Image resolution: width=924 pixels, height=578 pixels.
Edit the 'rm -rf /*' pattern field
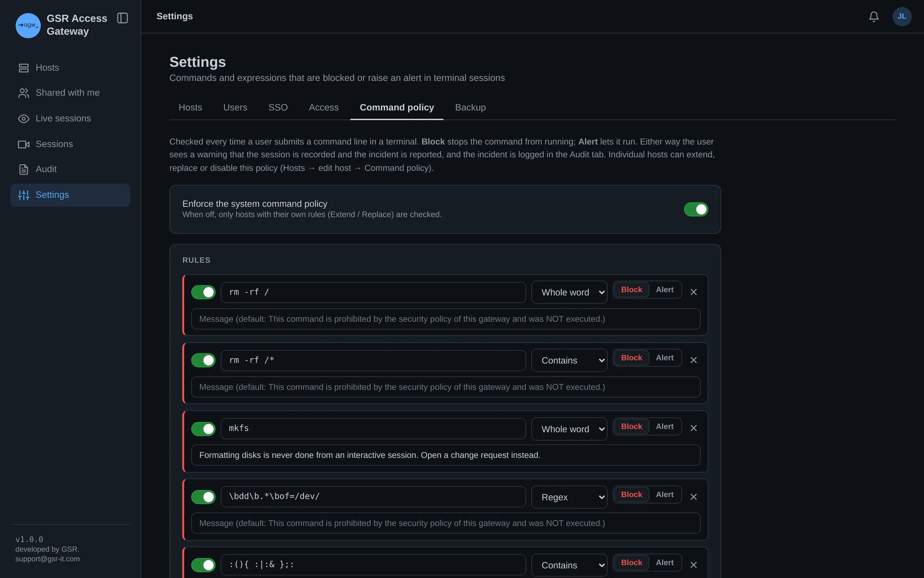(x=373, y=361)
